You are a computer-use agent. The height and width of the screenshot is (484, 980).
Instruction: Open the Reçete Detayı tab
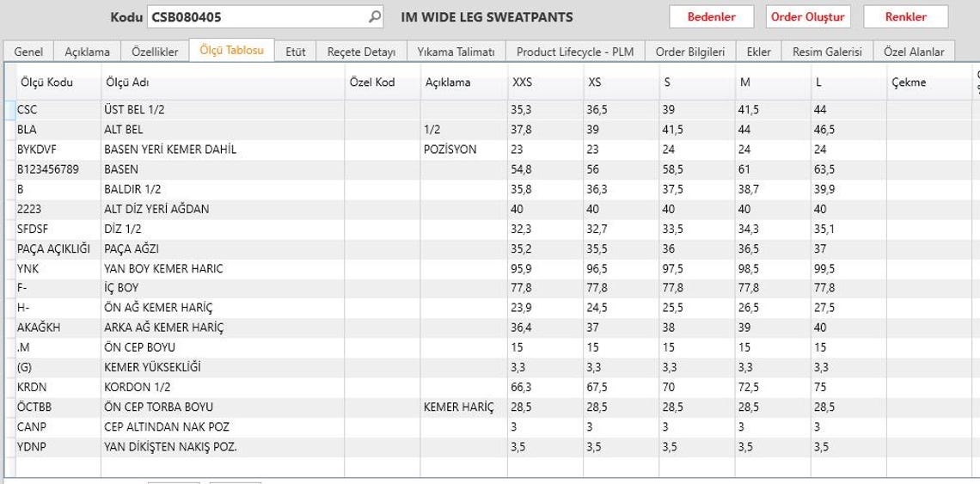362,52
